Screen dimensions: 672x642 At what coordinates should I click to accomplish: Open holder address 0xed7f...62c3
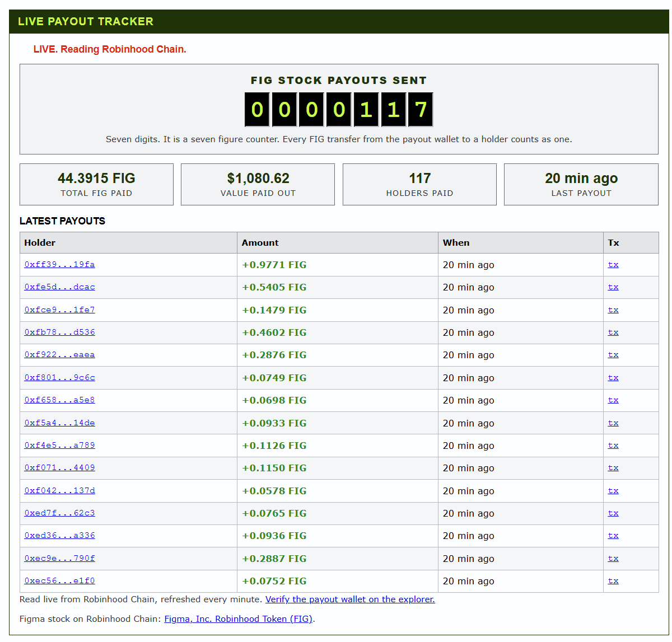coord(59,513)
